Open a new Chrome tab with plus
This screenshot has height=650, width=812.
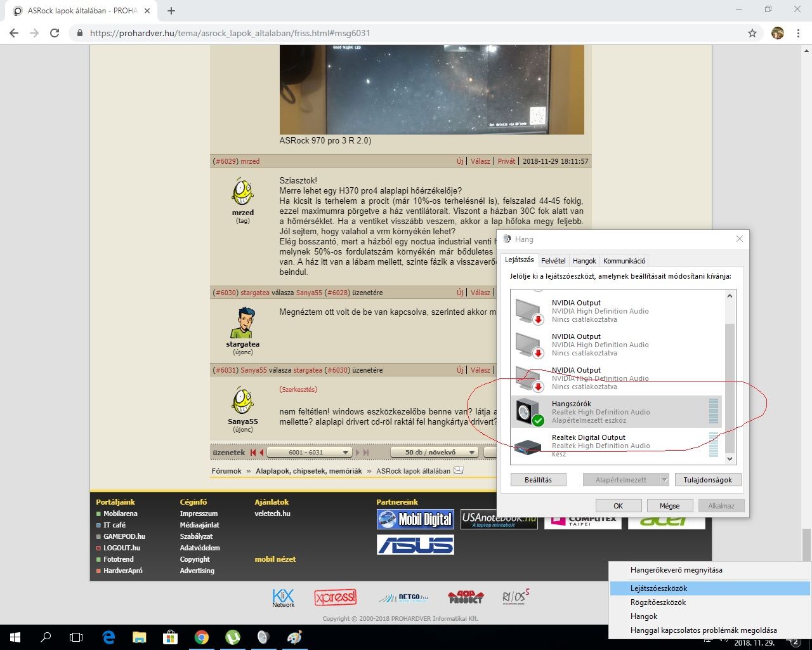click(x=171, y=10)
